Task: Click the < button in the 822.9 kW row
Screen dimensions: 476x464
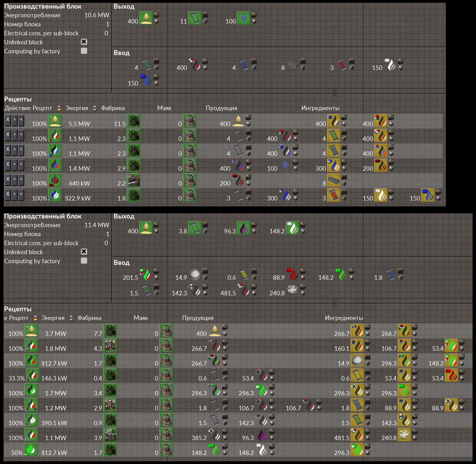Action: pos(21,195)
